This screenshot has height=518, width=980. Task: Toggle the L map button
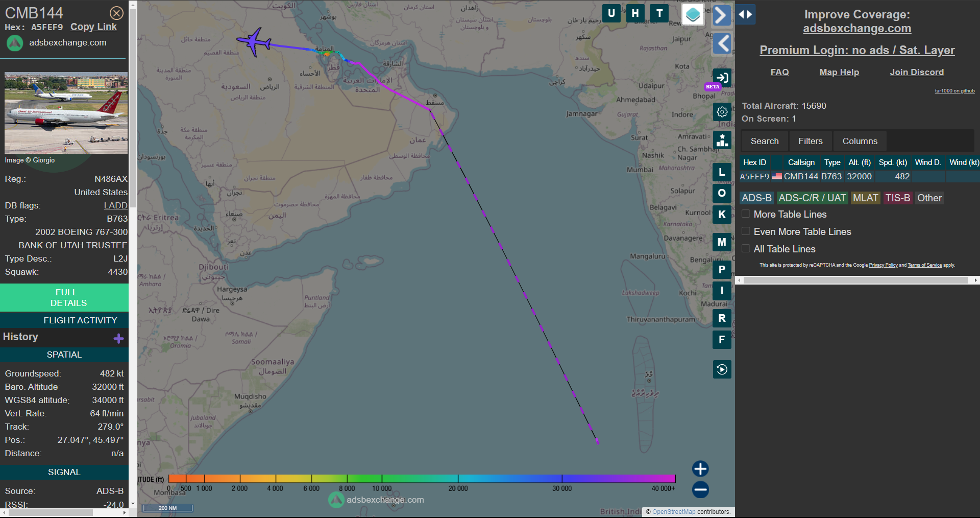(x=722, y=172)
